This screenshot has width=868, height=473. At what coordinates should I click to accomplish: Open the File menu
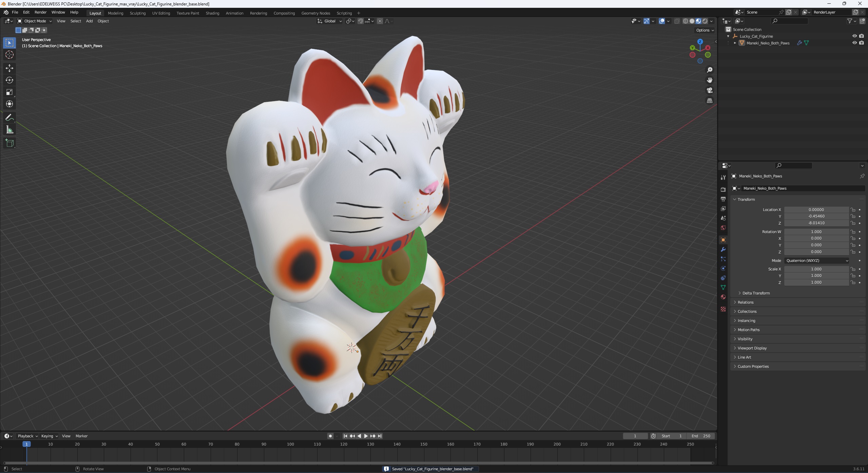(15, 12)
